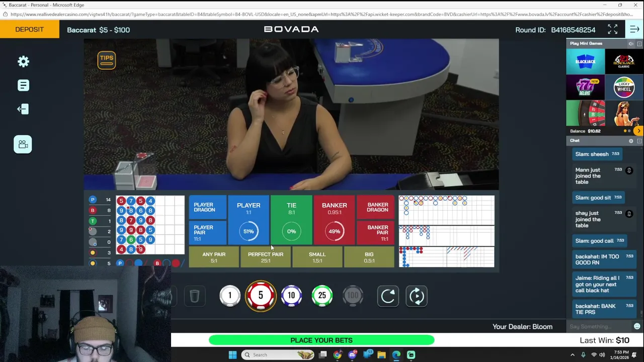The height and width of the screenshot is (362, 644).
Task: Open Chrome from the taskbar
Action: (x=337, y=355)
